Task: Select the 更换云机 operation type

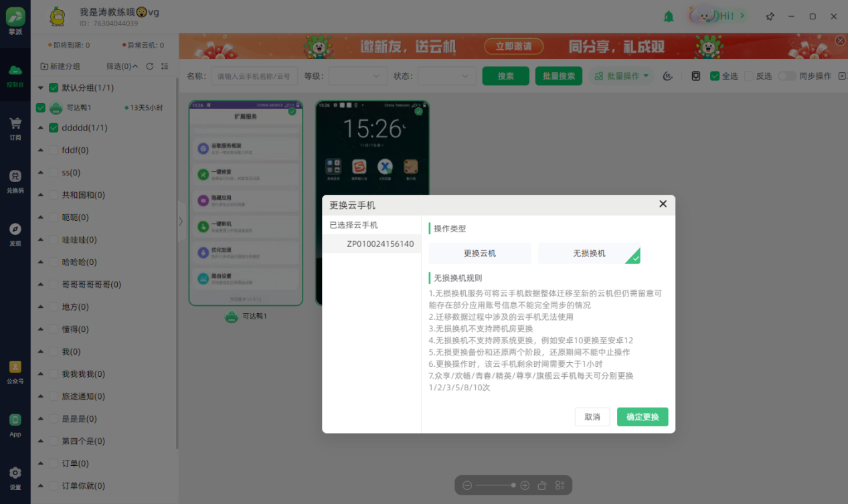Action: [x=480, y=254]
